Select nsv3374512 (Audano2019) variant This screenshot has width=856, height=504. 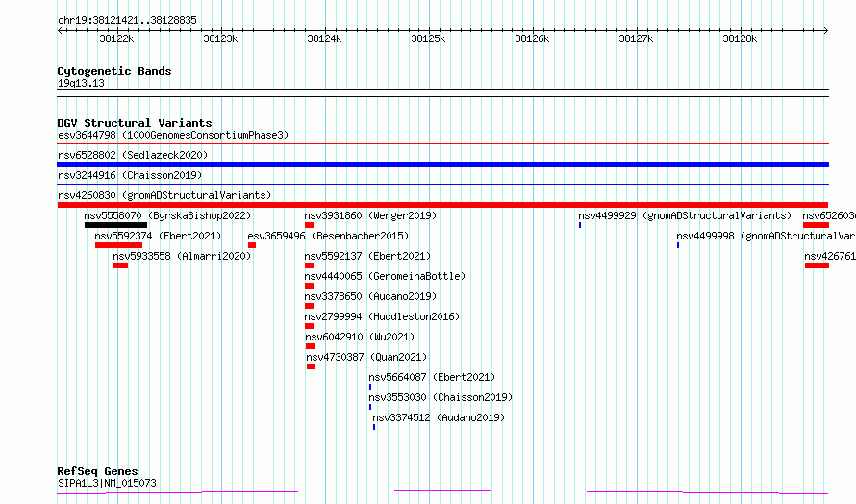tap(439, 417)
